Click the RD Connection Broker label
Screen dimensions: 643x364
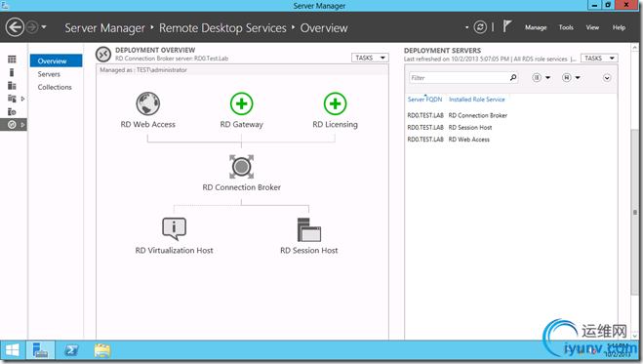[x=242, y=187]
